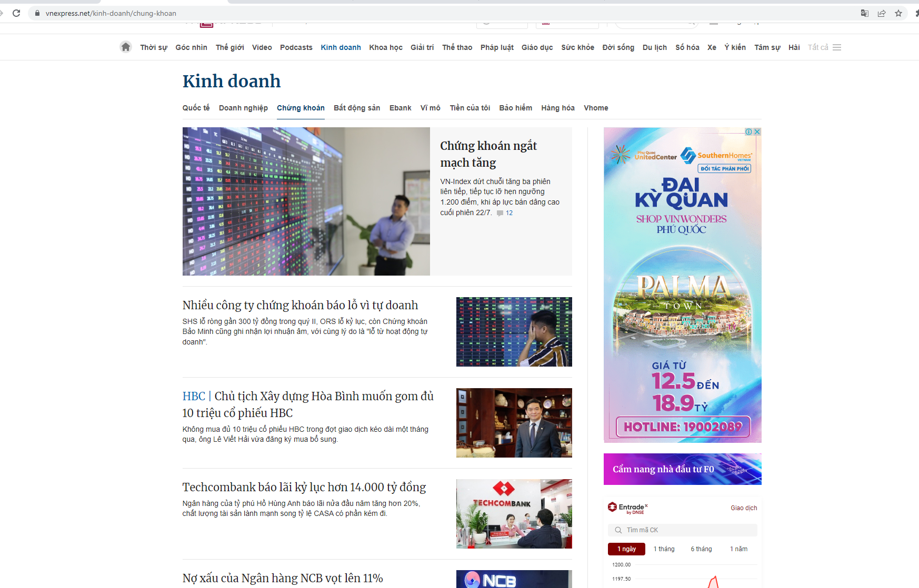The width and height of the screenshot is (919, 588).
Task: Open the 'Thời sự' menu item
Action: click(154, 47)
